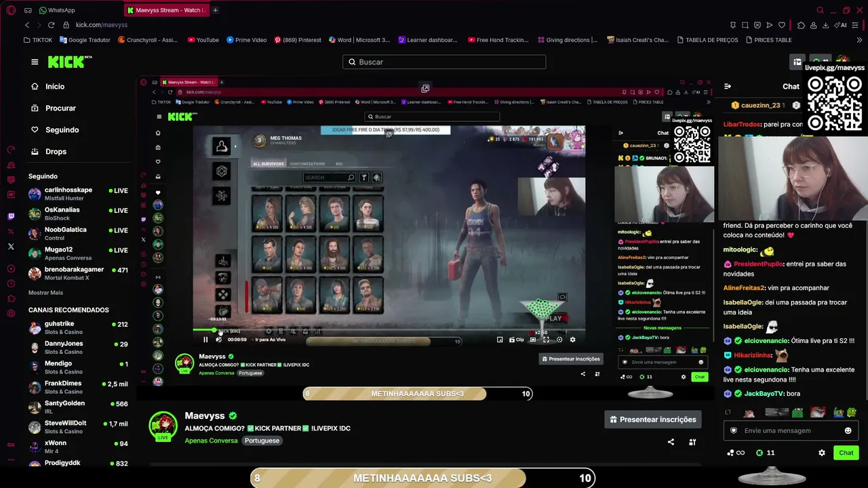Screen dimensions: 868x488
Task: Open recommended channel FrankDimes
Action: (x=78, y=388)
